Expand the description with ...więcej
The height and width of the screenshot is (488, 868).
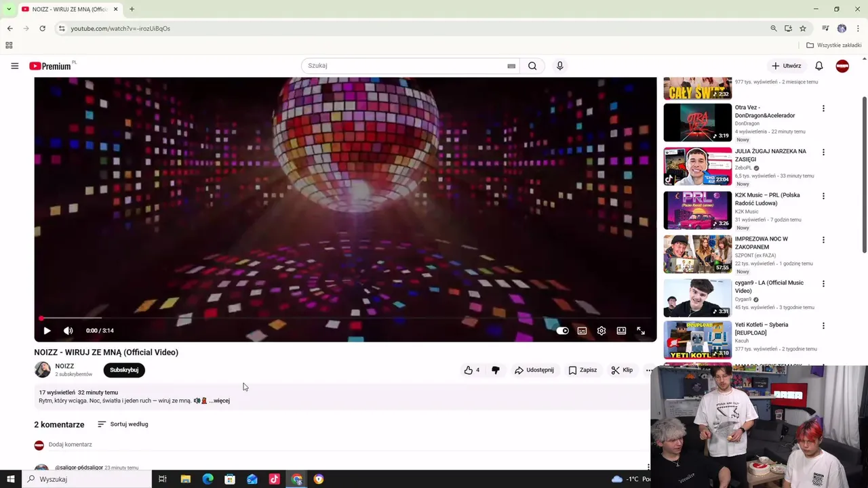pos(220,401)
